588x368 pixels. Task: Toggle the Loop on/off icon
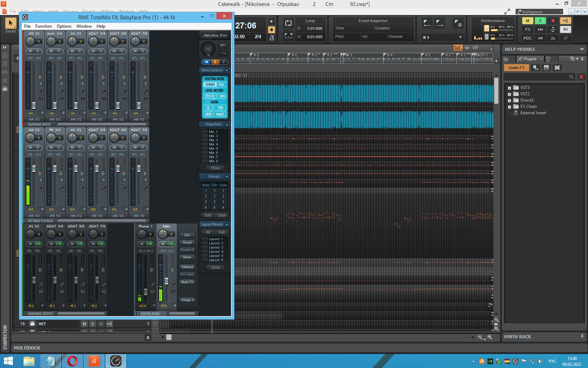[x=288, y=23]
